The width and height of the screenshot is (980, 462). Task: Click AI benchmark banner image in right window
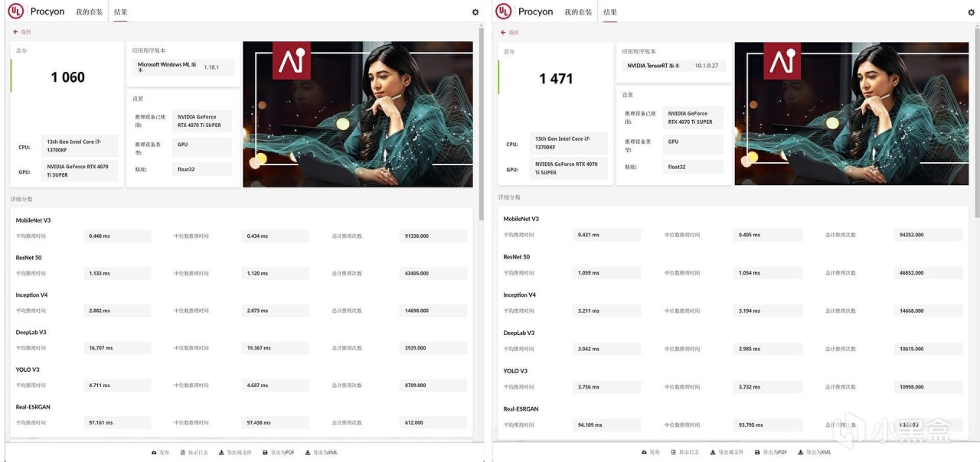pos(851,113)
